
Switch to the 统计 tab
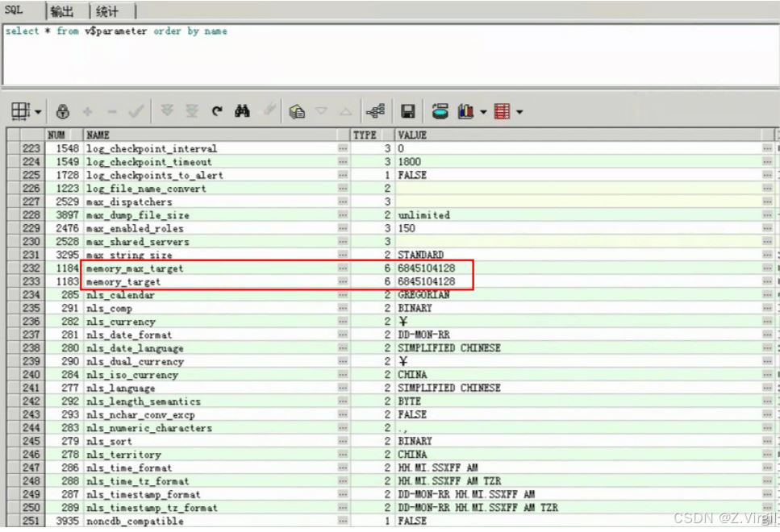[x=107, y=11]
